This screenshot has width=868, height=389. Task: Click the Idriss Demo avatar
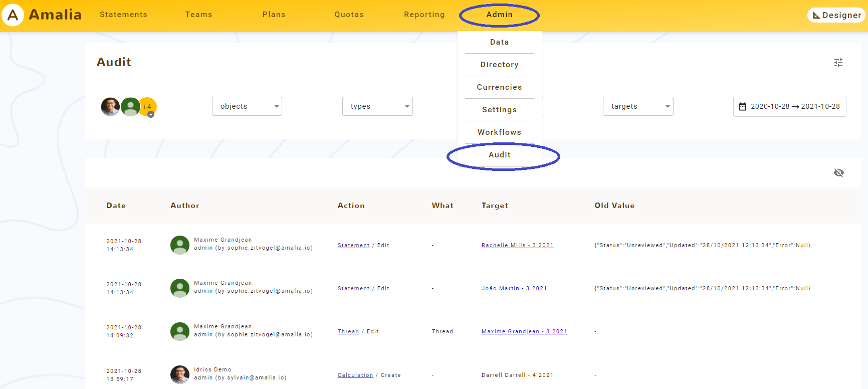point(180,374)
